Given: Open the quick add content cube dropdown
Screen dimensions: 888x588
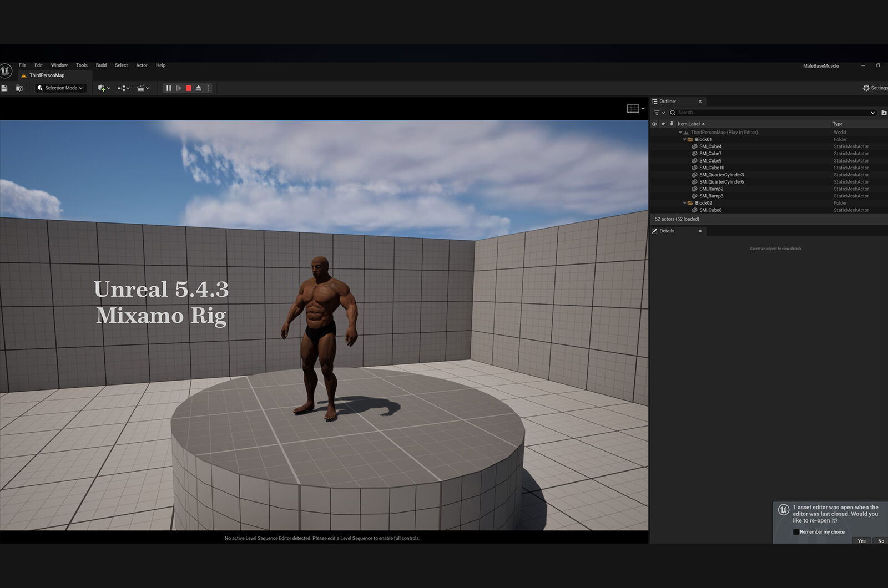Looking at the screenshot, I should [x=104, y=88].
